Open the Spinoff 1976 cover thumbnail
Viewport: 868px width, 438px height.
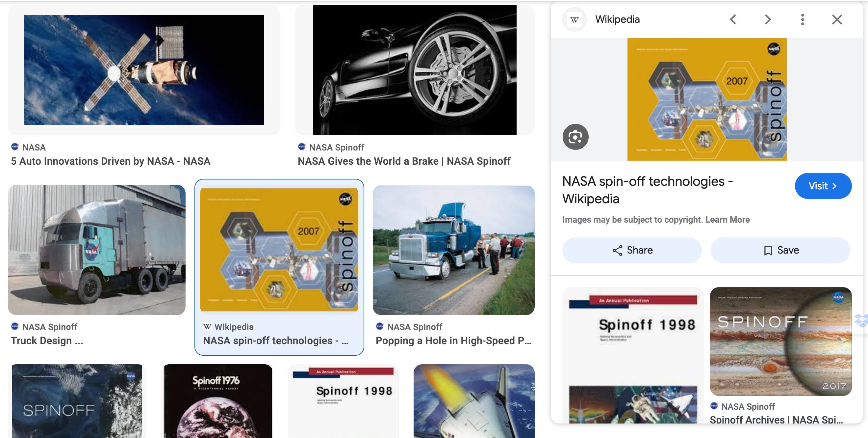click(218, 401)
